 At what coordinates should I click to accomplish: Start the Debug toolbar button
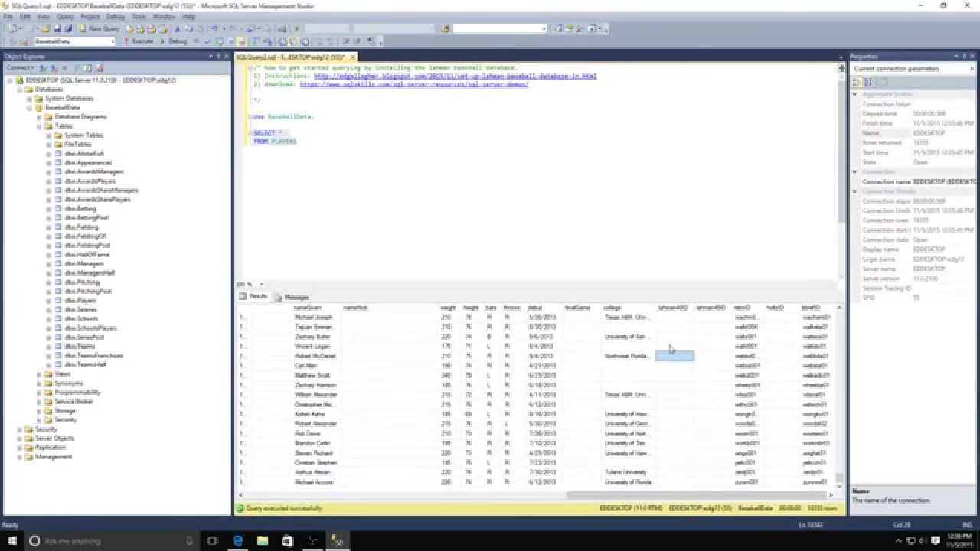[x=173, y=41]
